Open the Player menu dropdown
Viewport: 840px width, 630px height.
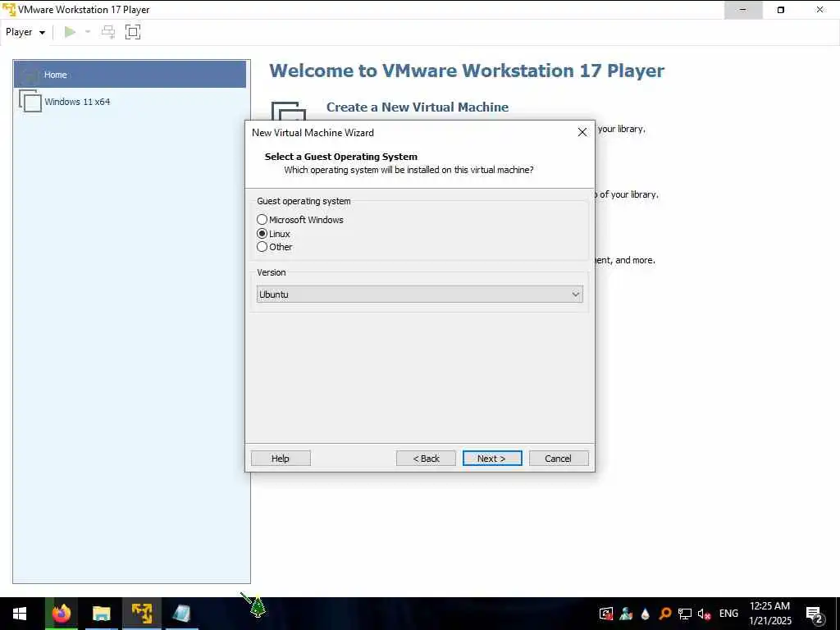pyautogui.click(x=25, y=32)
